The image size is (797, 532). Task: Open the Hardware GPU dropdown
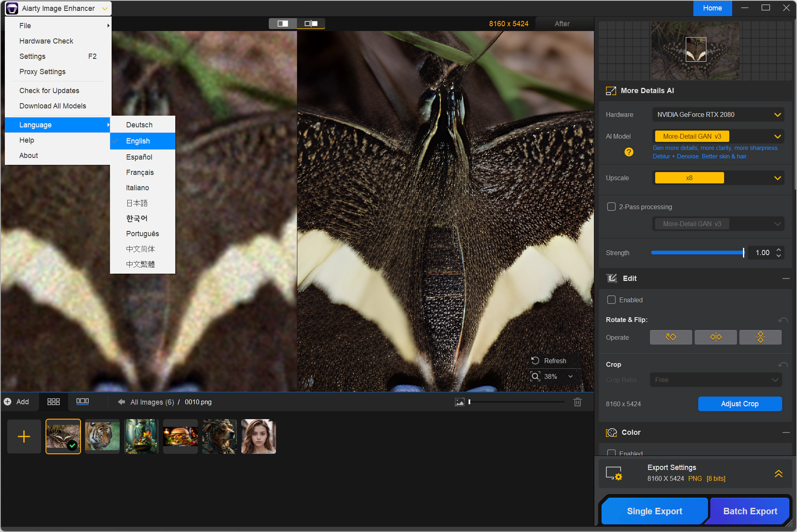tap(718, 114)
